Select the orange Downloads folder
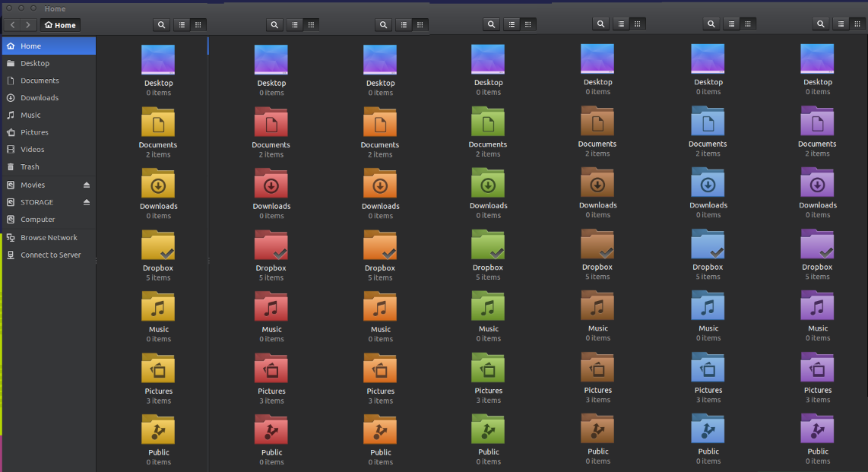The height and width of the screenshot is (472, 868). [380, 184]
